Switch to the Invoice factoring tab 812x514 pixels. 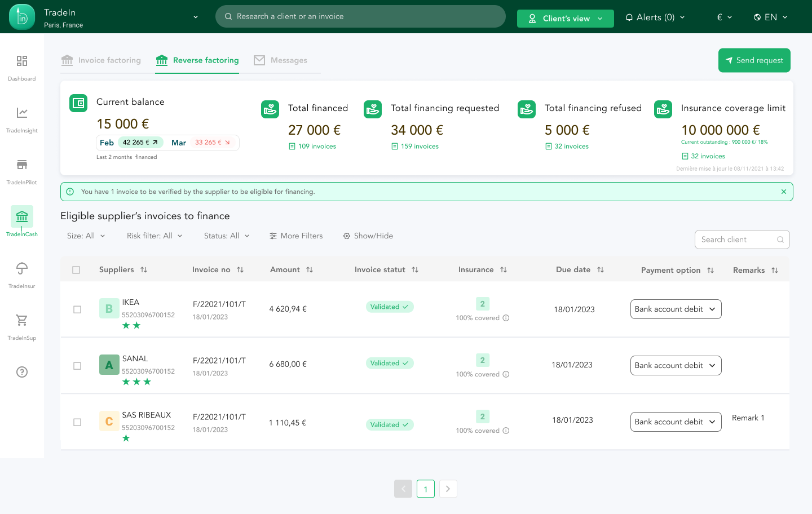point(101,60)
